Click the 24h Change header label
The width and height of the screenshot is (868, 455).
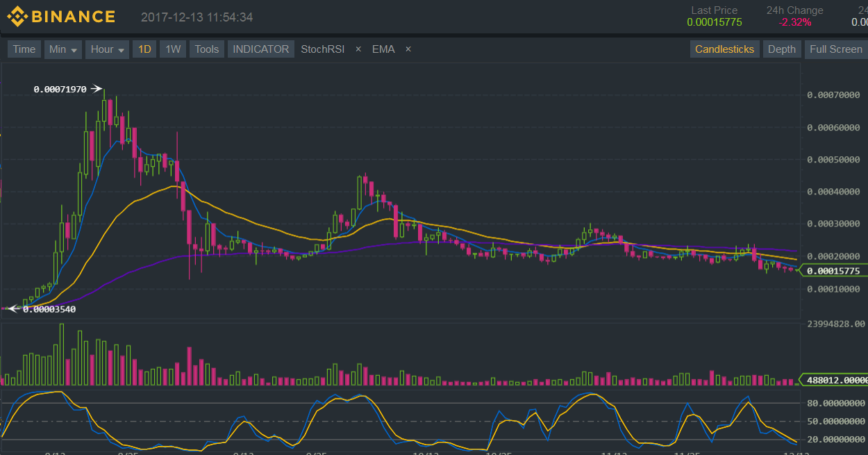tap(795, 10)
